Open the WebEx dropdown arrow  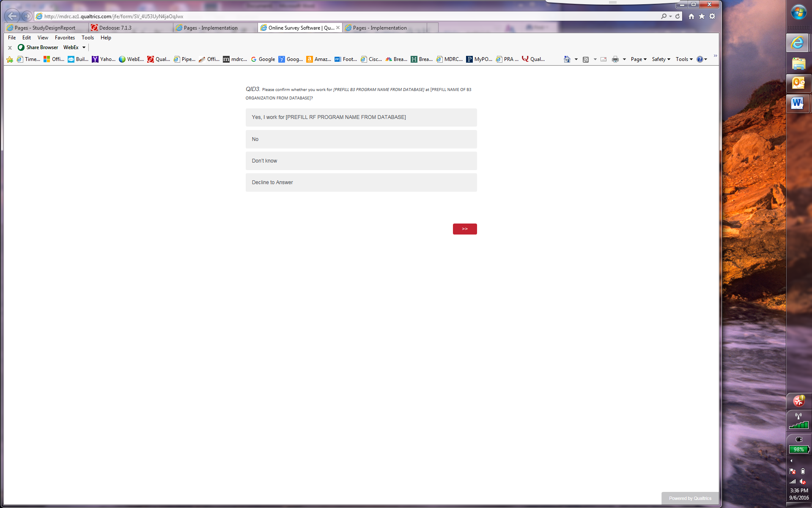click(84, 47)
